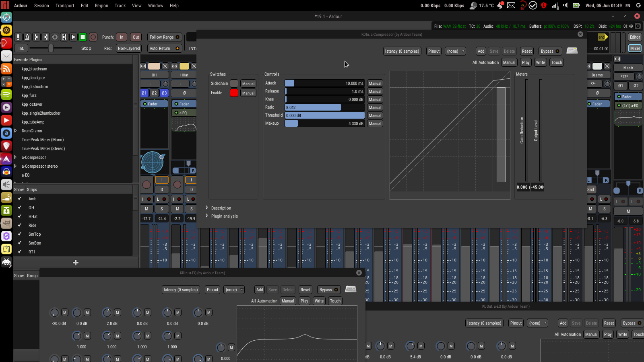Arm global record button in transport

pyautogui.click(x=93, y=37)
